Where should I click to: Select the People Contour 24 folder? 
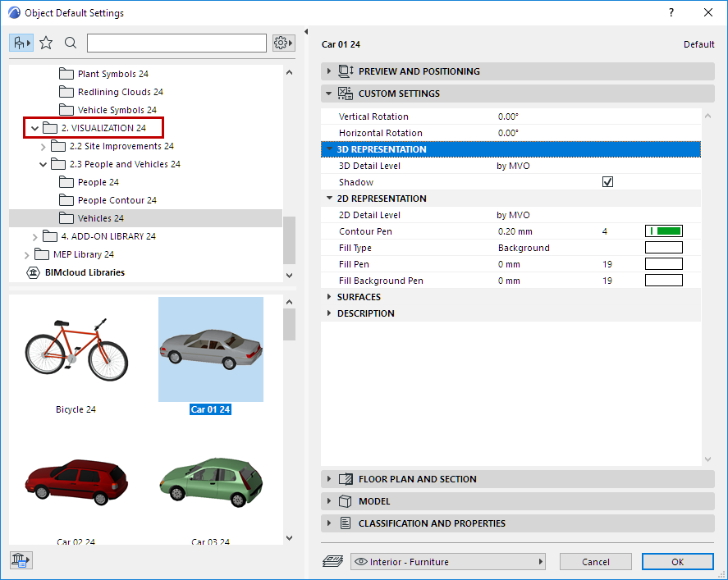[117, 200]
